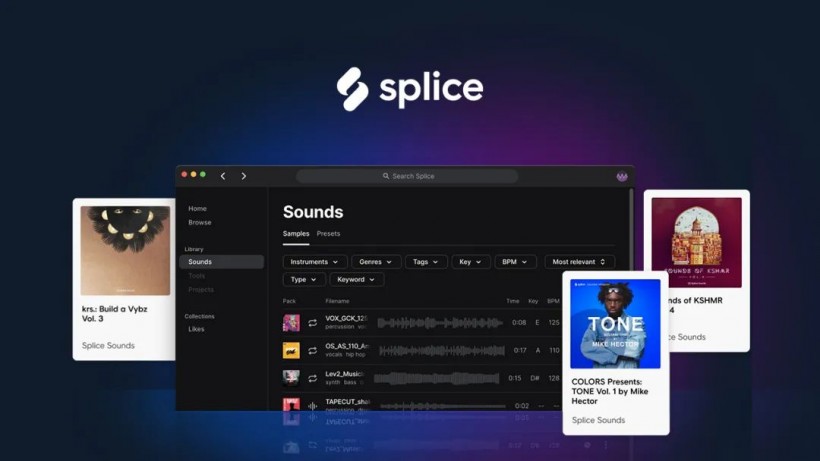Open the user avatar menu
This screenshot has width=820, height=461.
coord(622,177)
